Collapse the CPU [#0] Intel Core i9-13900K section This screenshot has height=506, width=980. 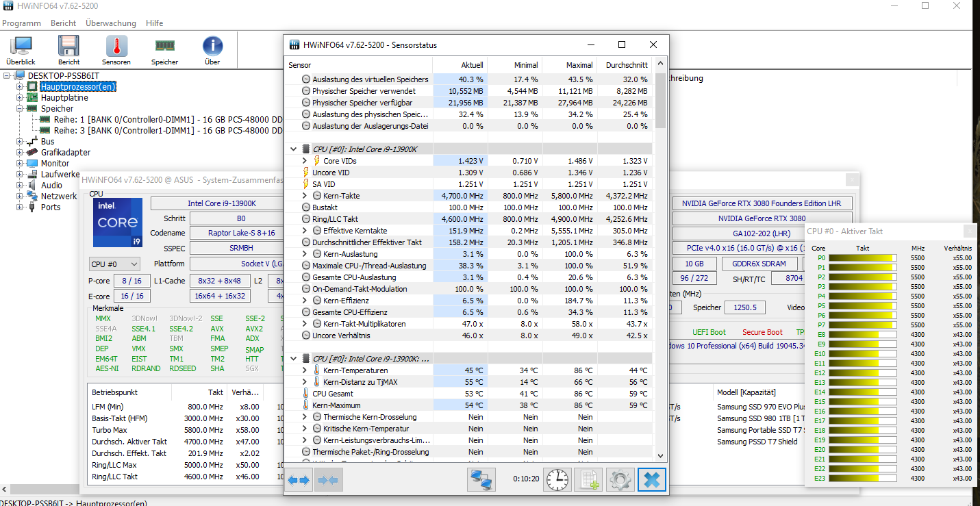pyautogui.click(x=293, y=149)
